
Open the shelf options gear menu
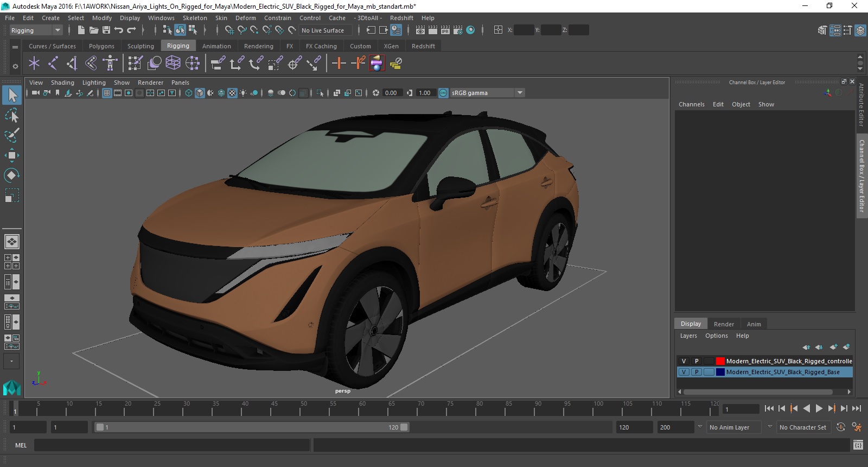[x=15, y=66]
